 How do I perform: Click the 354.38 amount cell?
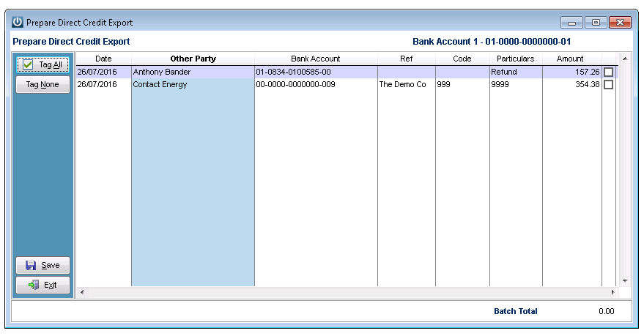(571, 85)
